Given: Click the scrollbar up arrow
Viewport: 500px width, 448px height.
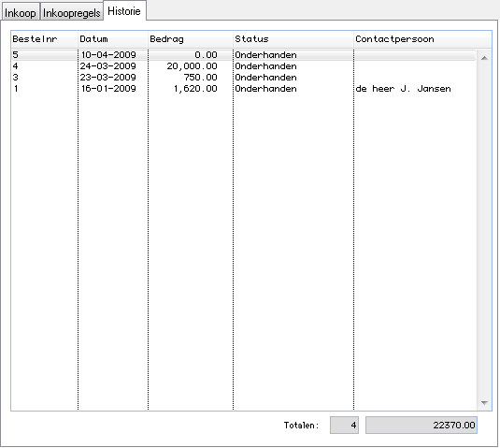Looking at the screenshot, I should pos(484,58).
